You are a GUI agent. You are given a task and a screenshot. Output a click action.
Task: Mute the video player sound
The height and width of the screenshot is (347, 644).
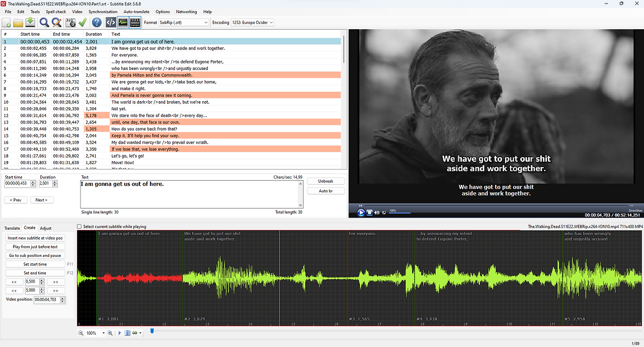click(x=377, y=213)
